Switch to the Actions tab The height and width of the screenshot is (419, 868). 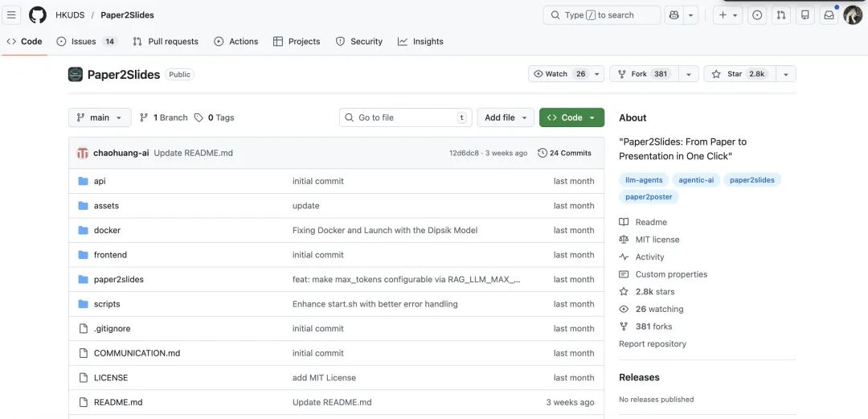235,42
